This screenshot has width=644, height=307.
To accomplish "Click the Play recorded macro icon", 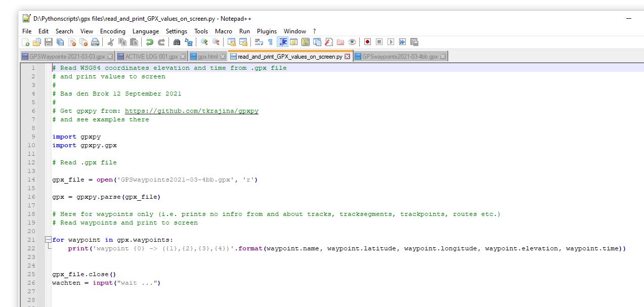I will 391,42.
